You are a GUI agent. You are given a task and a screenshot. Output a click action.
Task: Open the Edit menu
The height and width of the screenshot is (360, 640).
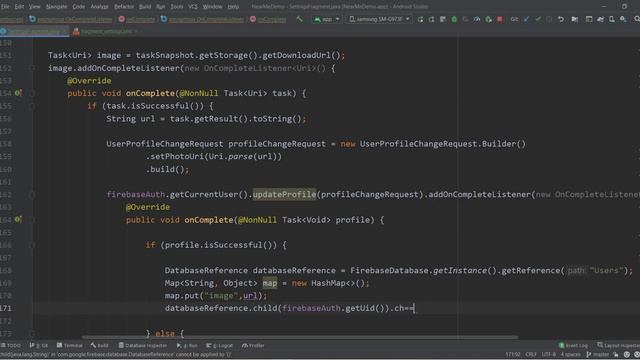19,7
